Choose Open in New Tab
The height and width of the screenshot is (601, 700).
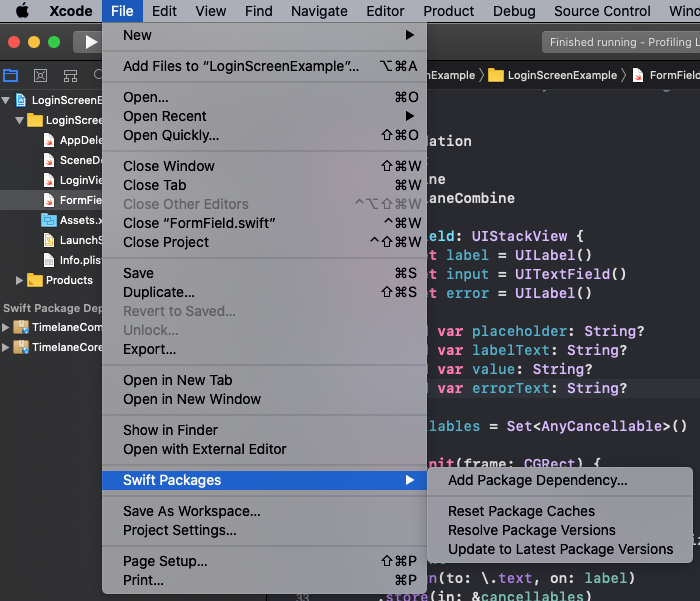264,380
